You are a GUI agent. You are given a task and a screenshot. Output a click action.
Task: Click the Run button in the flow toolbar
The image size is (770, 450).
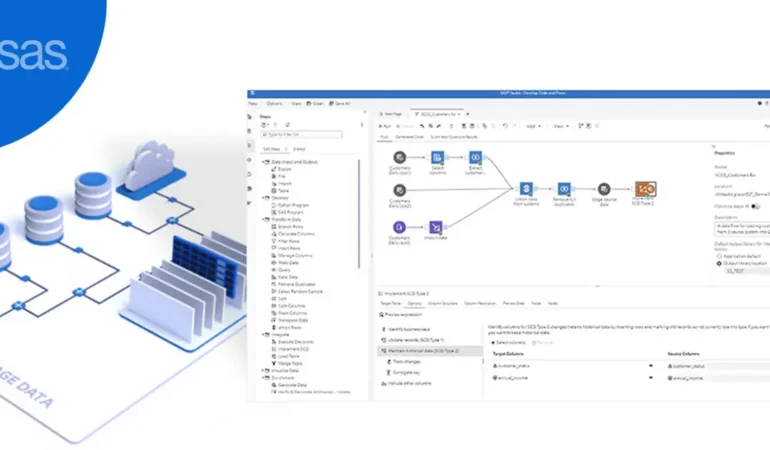(x=385, y=126)
